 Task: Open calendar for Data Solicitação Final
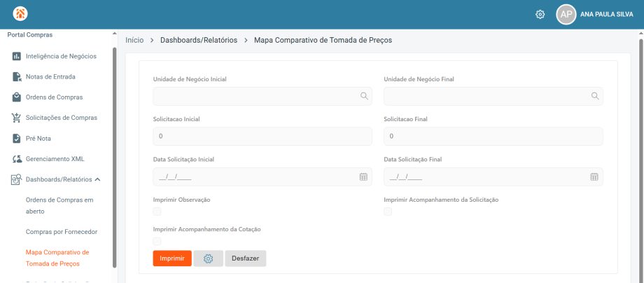(594, 177)
